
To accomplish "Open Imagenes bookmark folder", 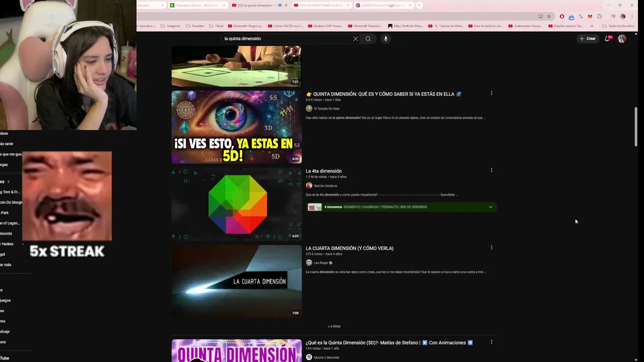I will [171, 26].
